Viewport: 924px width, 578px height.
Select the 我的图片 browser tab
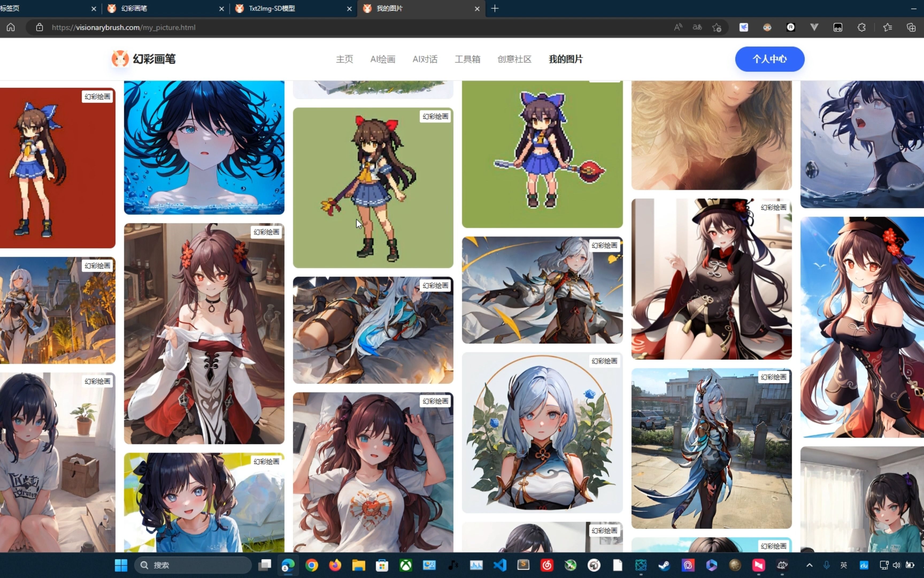pos(421,8)
